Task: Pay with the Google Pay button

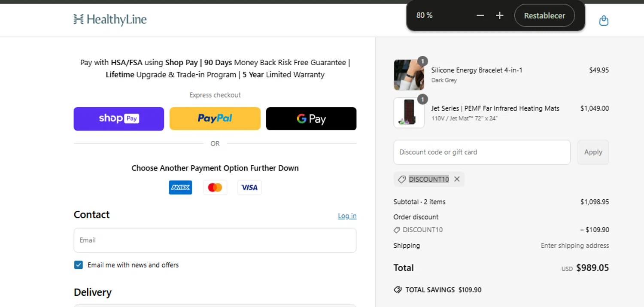Action: coord(311,119)
